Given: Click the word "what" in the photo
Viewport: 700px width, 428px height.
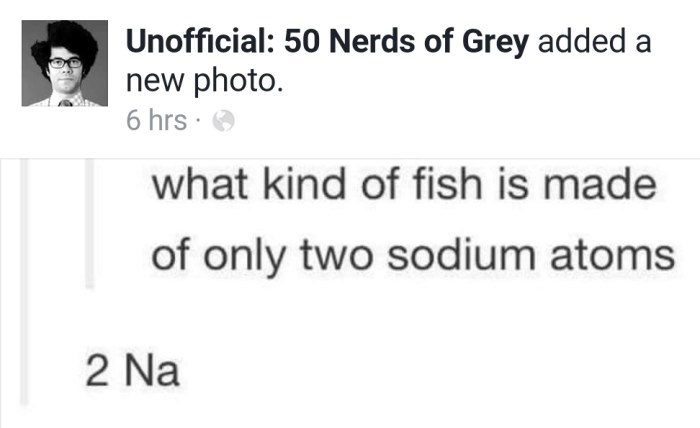Looking at the screenshot, I should 197,187.
